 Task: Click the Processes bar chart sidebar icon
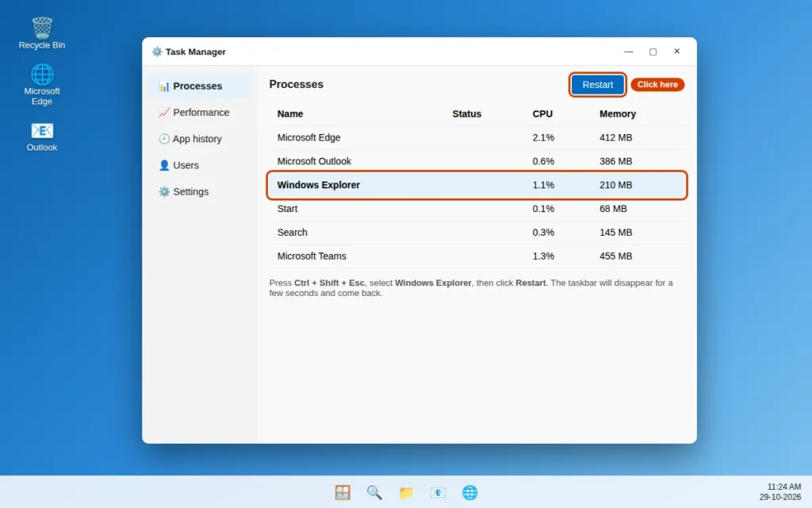(x=164, y=86)
